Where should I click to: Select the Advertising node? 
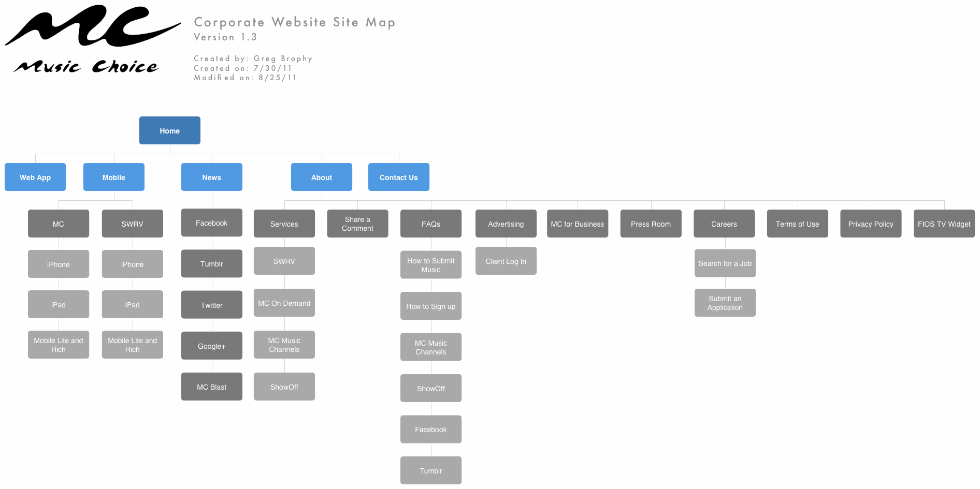tap(506, 224)
